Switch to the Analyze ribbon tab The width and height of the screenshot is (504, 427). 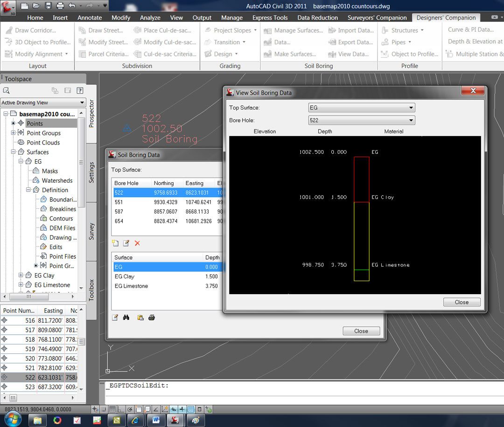click(x=150, y=18)
